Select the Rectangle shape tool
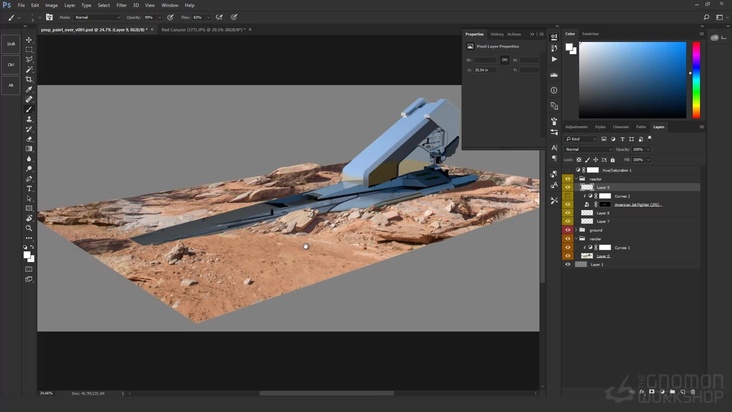 pyautogui.click(x=29, y=209)
